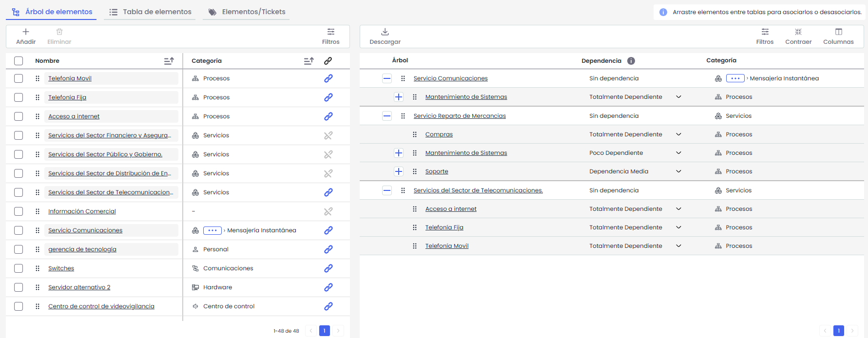Click the Añadir plus icon
Image resolution: width=868 pixels, height=338 pixels.
coord(26,32)
